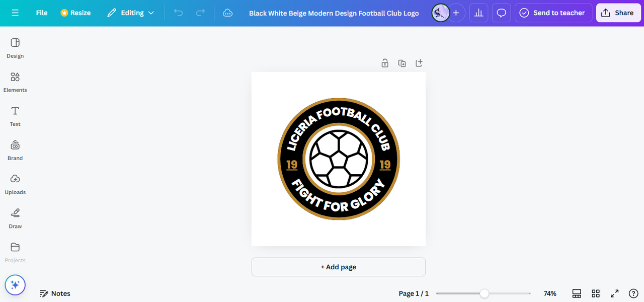This screenshot has height=302, width=644.
Task: Toggle the scroll pages view icon
Action: coord(577,293)
